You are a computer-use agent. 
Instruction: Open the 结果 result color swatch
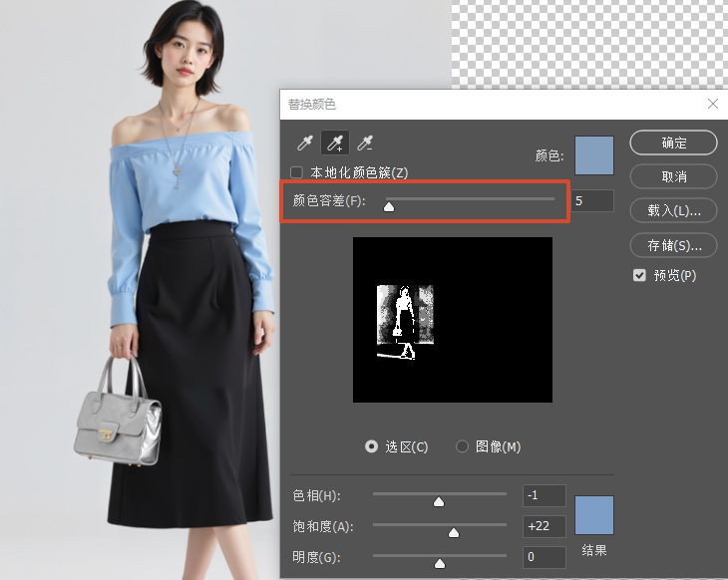[x=594, y=515]
